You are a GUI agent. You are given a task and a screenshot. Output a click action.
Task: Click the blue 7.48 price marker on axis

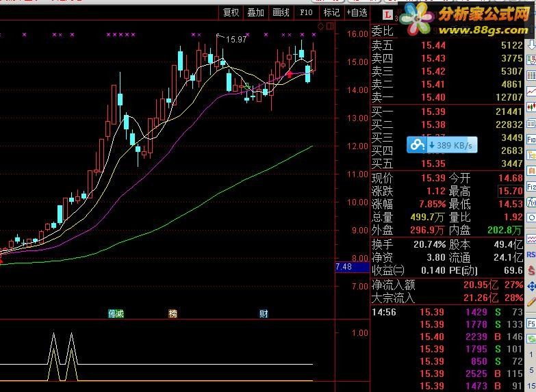352,267
